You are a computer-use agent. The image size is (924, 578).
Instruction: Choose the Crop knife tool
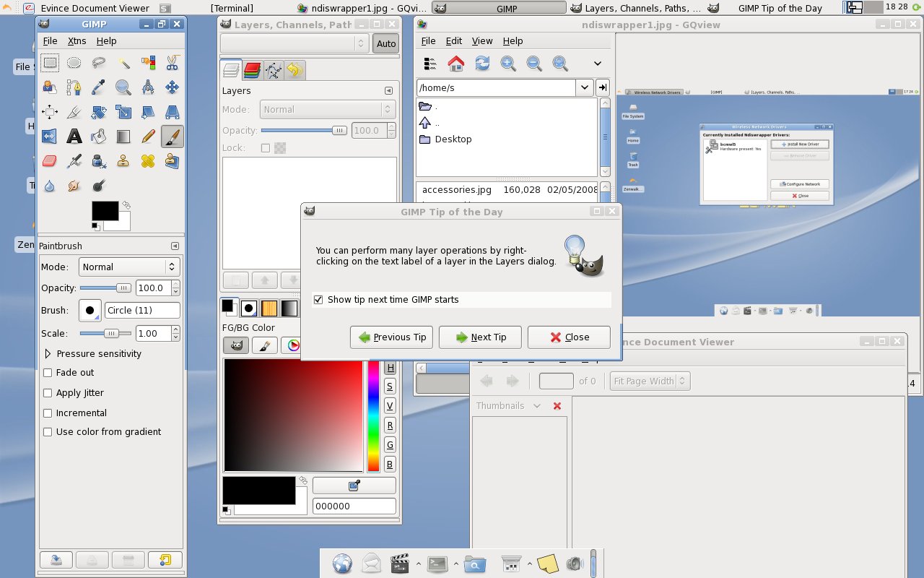(x=74, y=112)
